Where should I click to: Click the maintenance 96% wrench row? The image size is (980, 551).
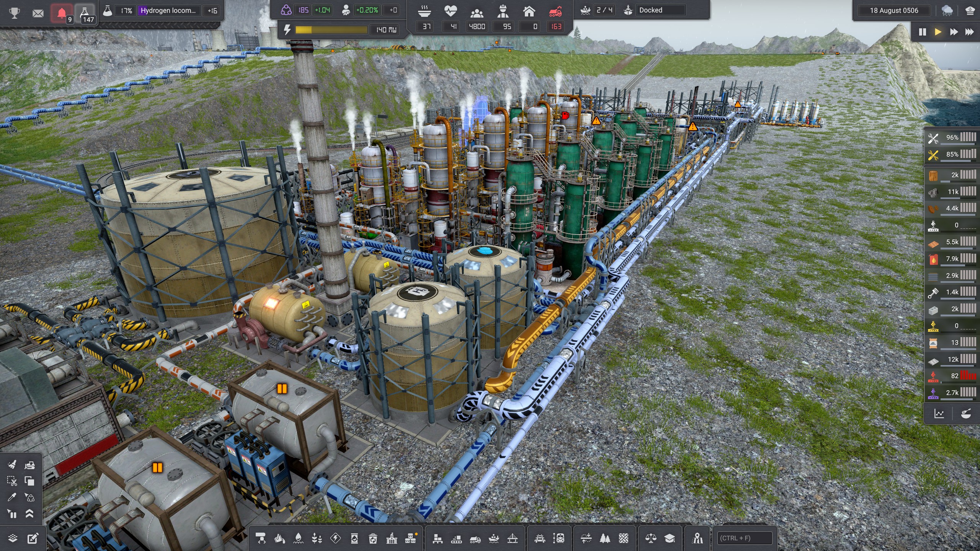tap(952, 138)
